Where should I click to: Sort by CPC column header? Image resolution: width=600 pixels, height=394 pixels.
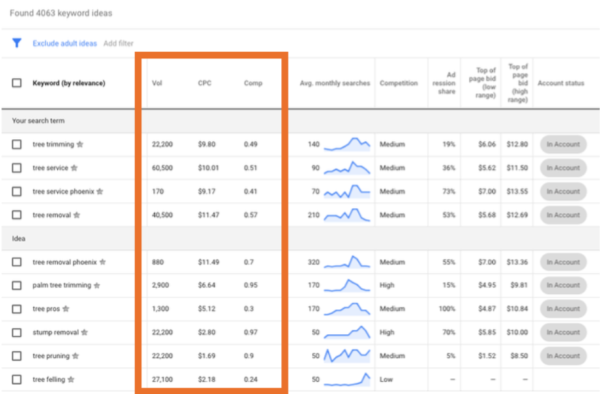click(x=204, y=83)
